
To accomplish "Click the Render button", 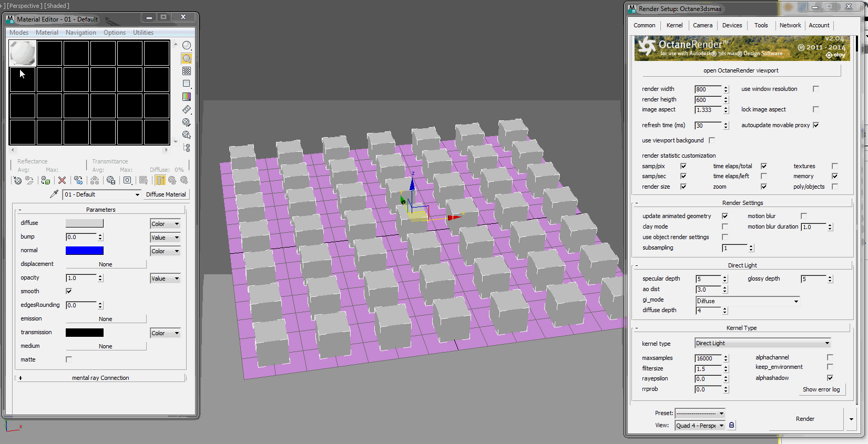I will (x=805, y=419).
